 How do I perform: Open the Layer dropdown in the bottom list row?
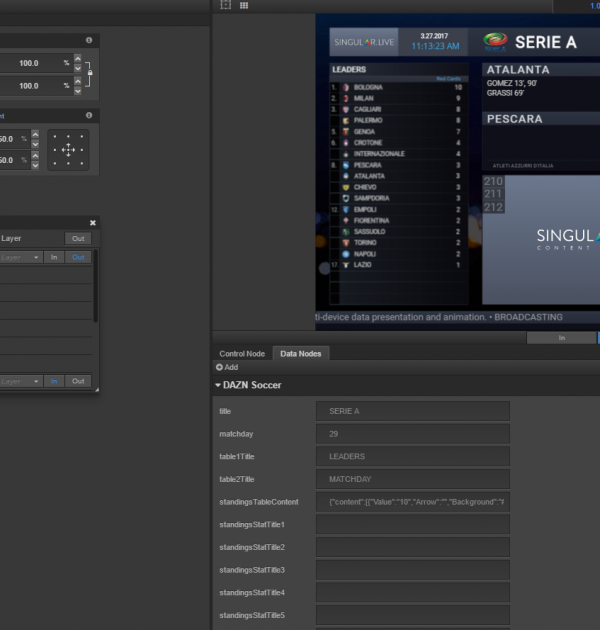(20, 381)
